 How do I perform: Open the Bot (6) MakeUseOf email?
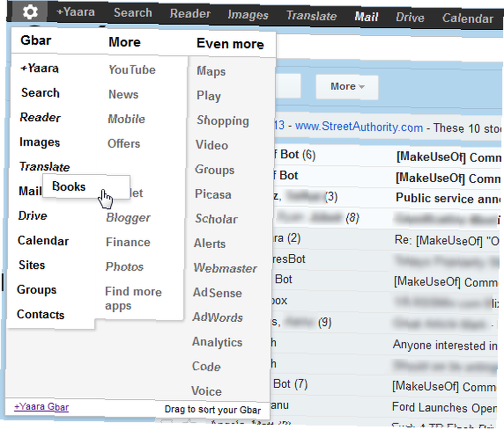pos(388,156)
